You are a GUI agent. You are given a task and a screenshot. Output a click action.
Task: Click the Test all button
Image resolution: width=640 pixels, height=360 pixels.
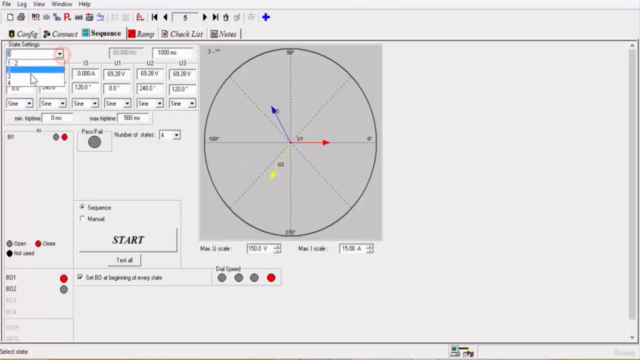point(124,260)
